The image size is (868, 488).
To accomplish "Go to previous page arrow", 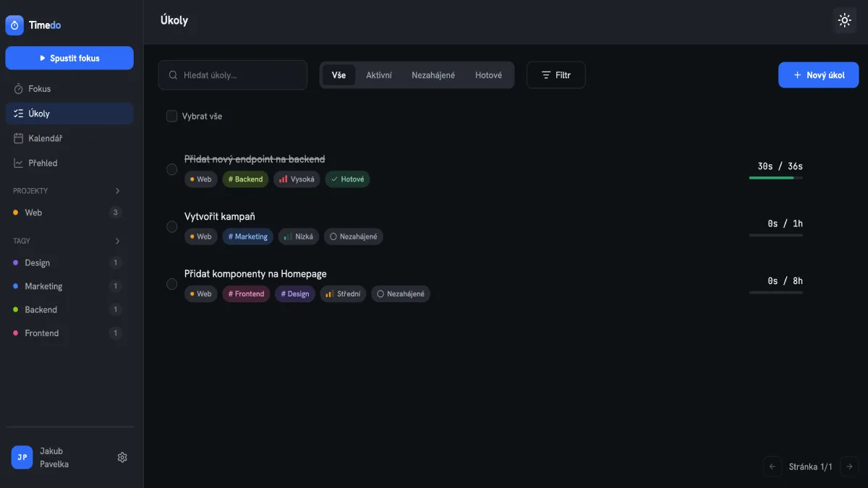I will tap(773, 466).
